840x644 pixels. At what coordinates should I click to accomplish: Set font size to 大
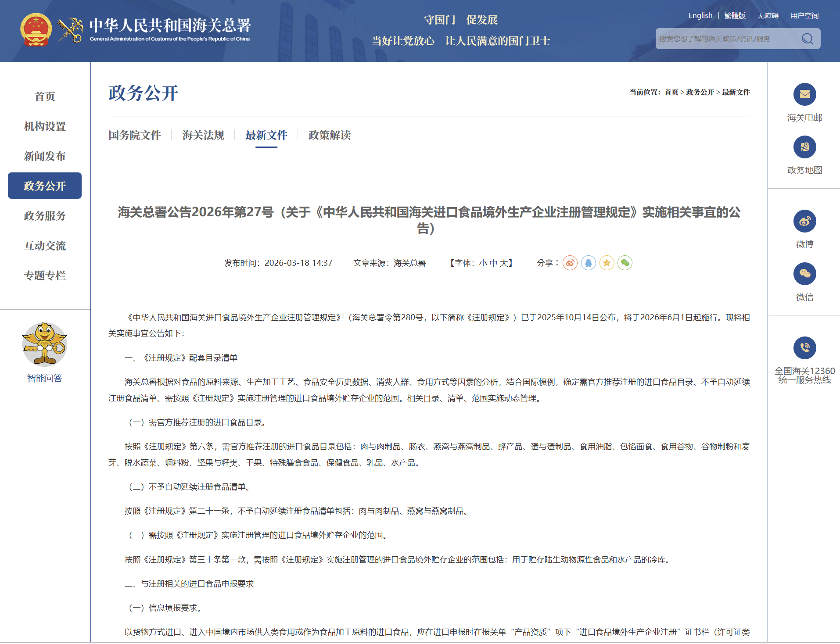pos(504,263)
